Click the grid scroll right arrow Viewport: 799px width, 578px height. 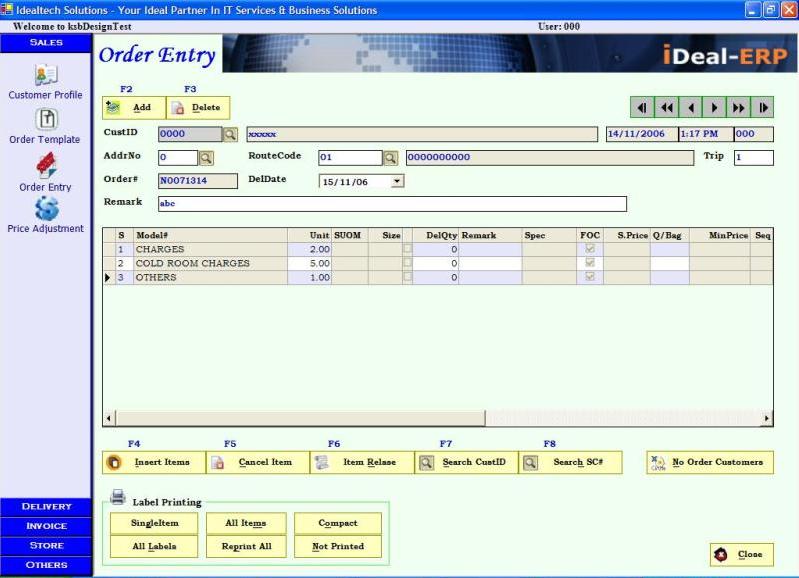pos(767,418)
